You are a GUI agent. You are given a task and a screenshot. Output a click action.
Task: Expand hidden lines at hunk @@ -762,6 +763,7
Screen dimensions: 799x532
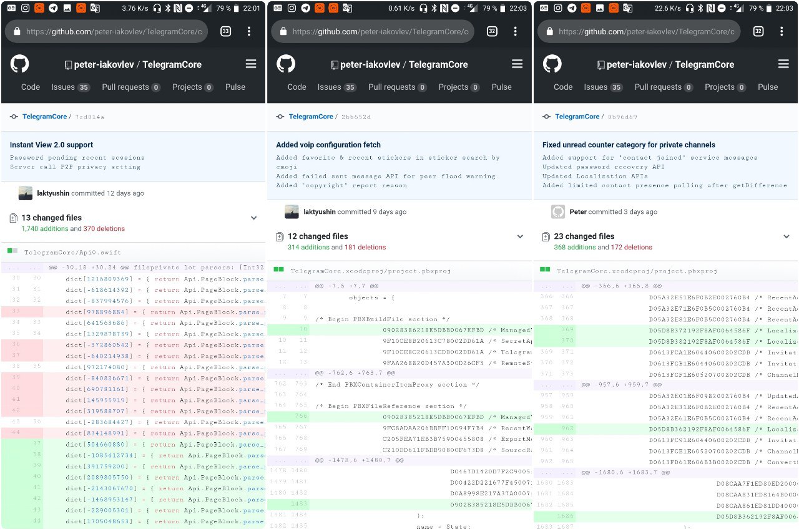[x=288, y=373]
